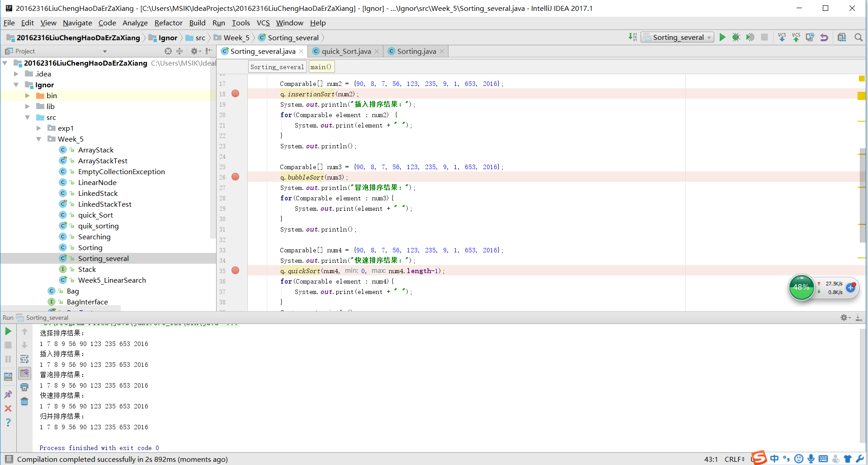Open the show history icon in toolbar
This screenshot has height=465, width=868.
point(810,37)
